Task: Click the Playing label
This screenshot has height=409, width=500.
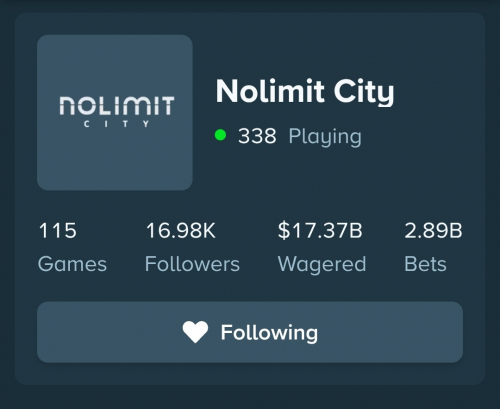Action: click(325, 137)
